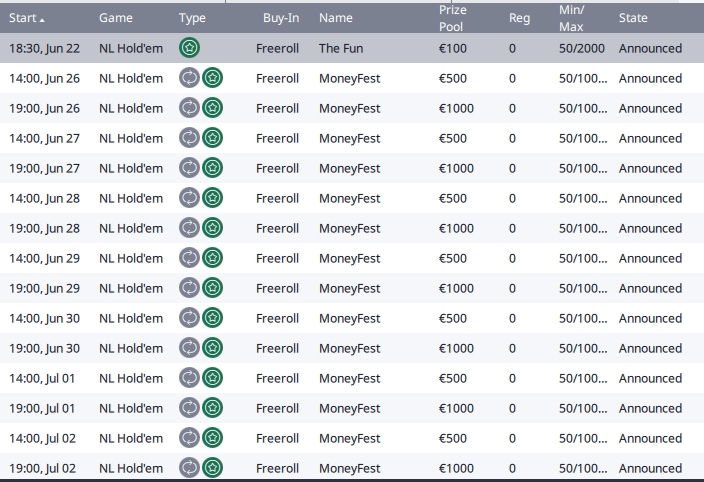The height and width of the screenshot is (482, 704).
Task: Click the gray rebuy icon for 19:00, Jun 30
Action: point(189,348)
